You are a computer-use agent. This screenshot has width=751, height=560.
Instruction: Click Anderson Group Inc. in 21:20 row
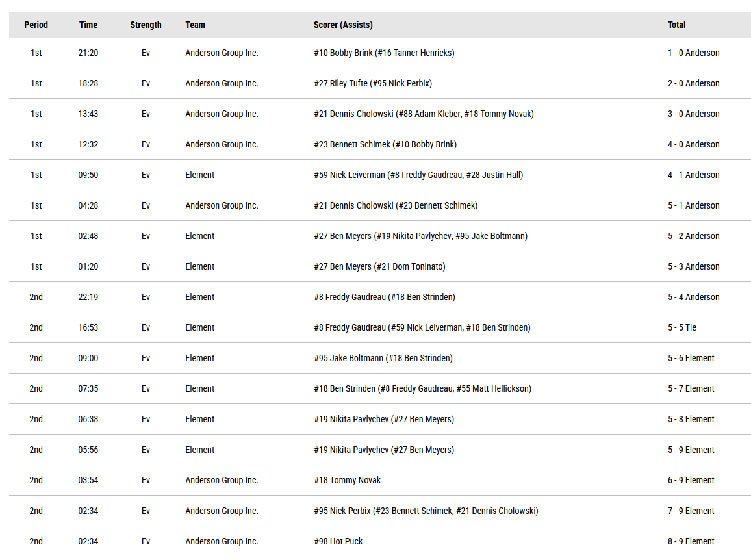pyautogui.click(x=222, y=53)
